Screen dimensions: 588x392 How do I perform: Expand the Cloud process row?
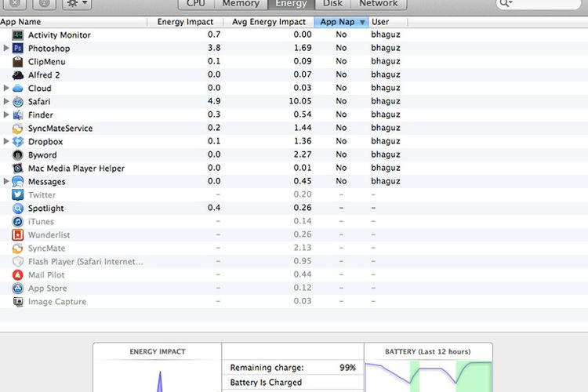(x=6, y=88)
